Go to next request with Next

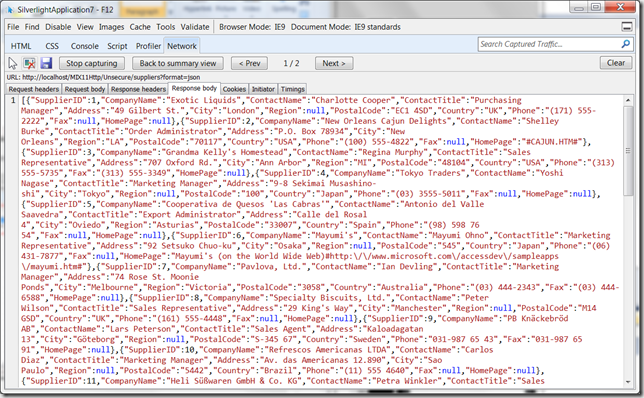334,63
